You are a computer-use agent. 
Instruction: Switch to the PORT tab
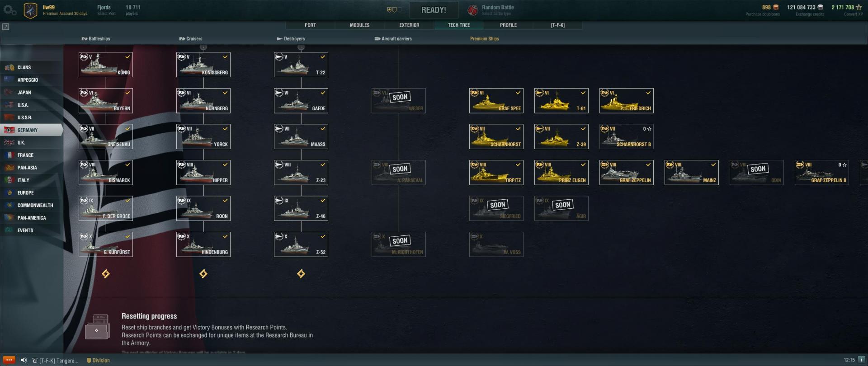[x=310, y=25]
